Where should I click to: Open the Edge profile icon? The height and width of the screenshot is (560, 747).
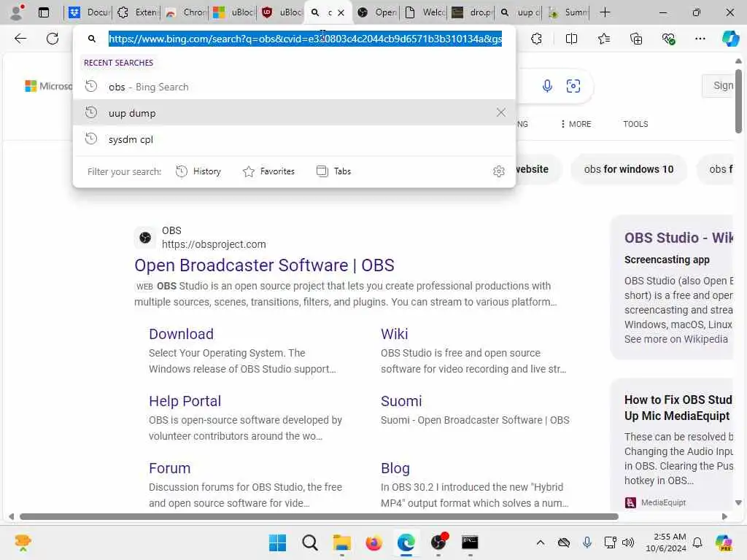click(18, 12)
